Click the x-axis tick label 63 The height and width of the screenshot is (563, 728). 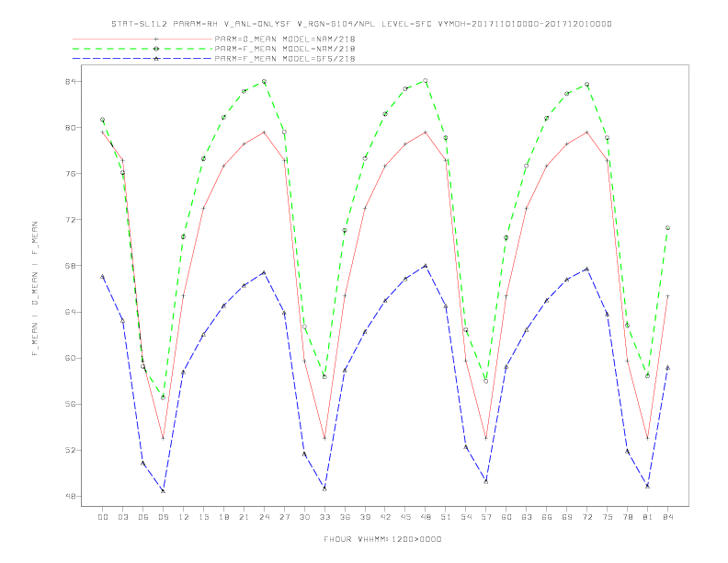pos(527,517)
